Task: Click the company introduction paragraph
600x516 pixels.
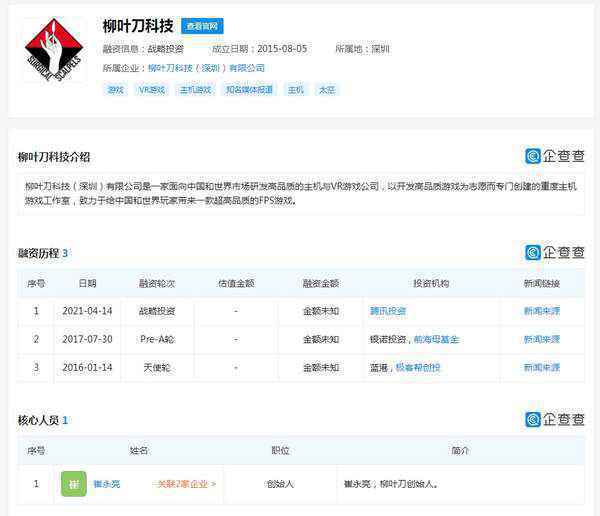Action: [x=301, y=193]
